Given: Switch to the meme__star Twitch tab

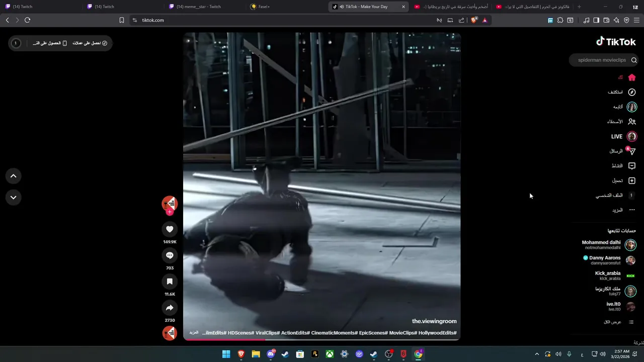Looking at the screenshot, I should (x=205, y=7).
